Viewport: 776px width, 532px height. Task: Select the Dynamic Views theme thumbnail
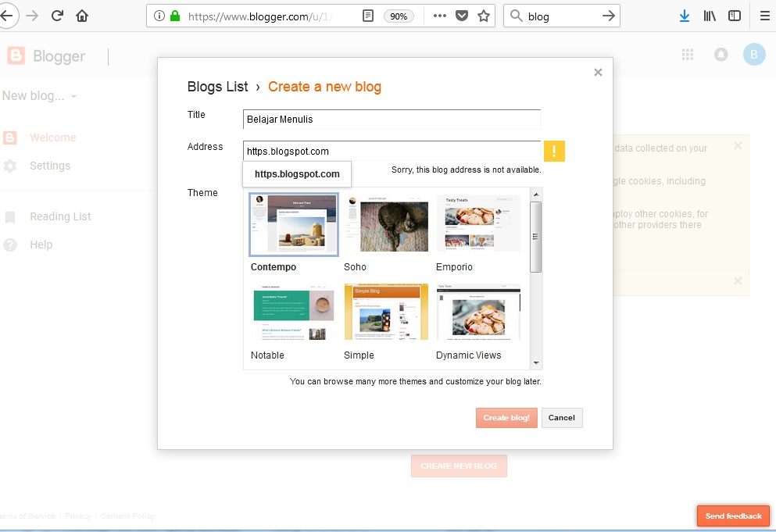coord(478,312)
